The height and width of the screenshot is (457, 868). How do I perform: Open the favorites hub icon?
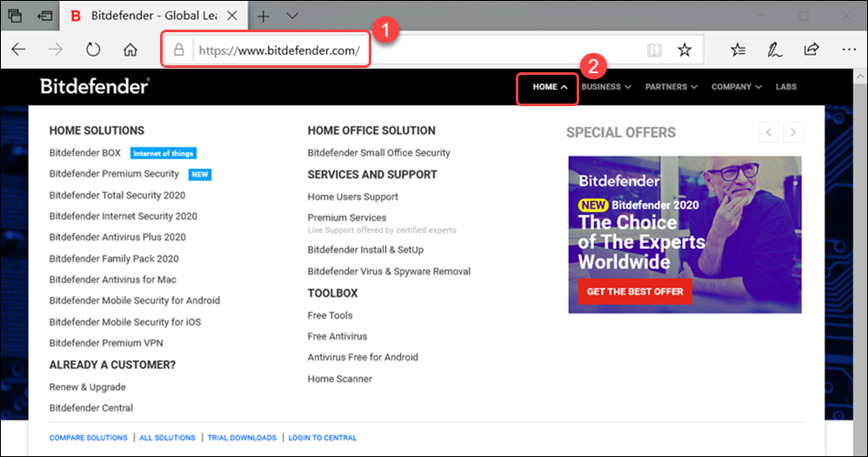click(x=738, y=50)
